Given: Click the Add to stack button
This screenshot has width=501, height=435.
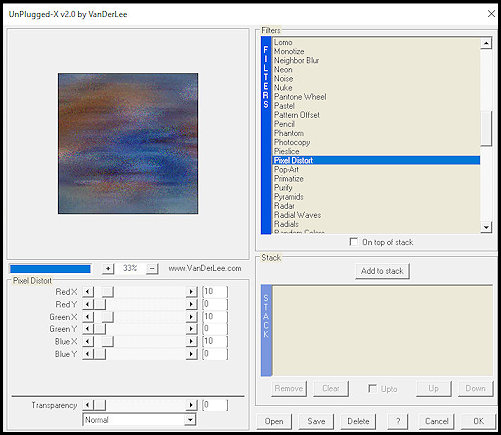Looking at the screenshot, I should (x=382, y=271).
